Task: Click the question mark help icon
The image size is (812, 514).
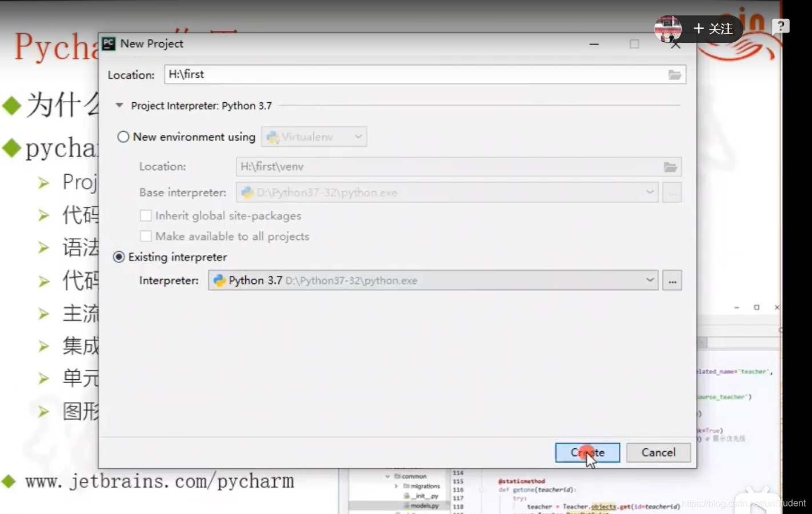Action: 781,26
